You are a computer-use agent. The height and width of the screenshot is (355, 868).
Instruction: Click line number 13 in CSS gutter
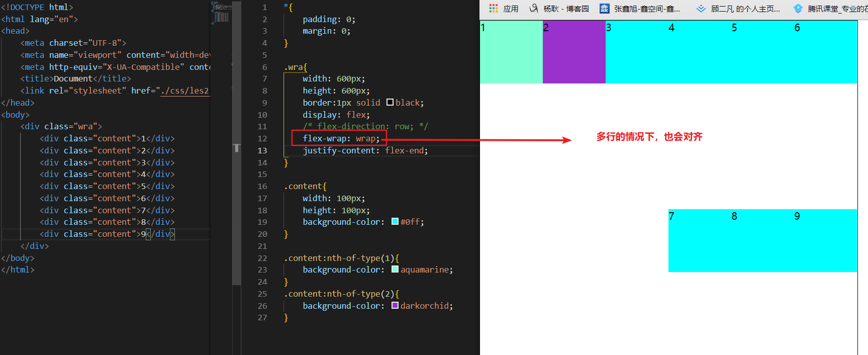[x=262, y=150]
